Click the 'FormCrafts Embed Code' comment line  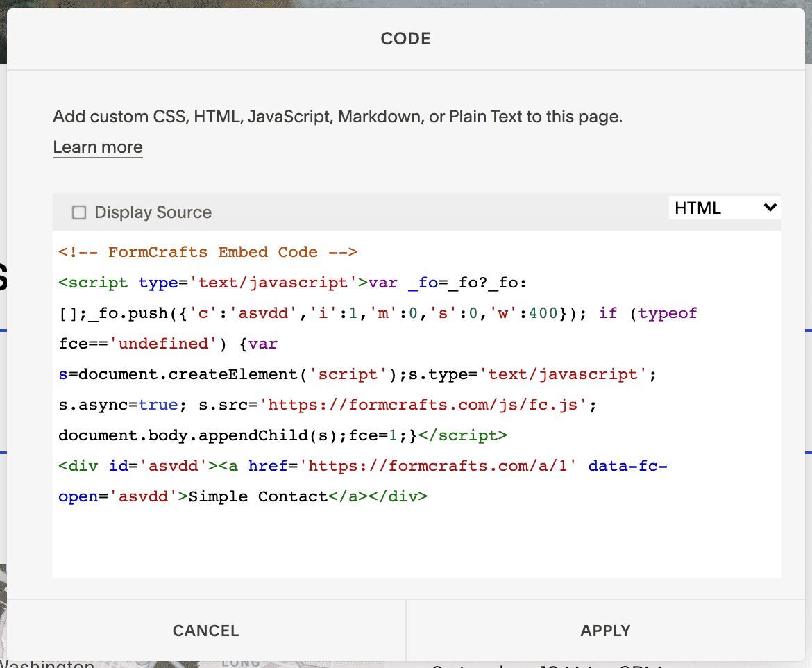(x=208, y=252)
